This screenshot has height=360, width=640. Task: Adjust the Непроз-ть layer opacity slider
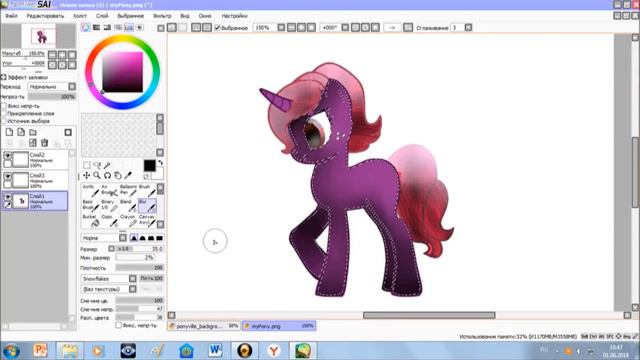point(52,97)
